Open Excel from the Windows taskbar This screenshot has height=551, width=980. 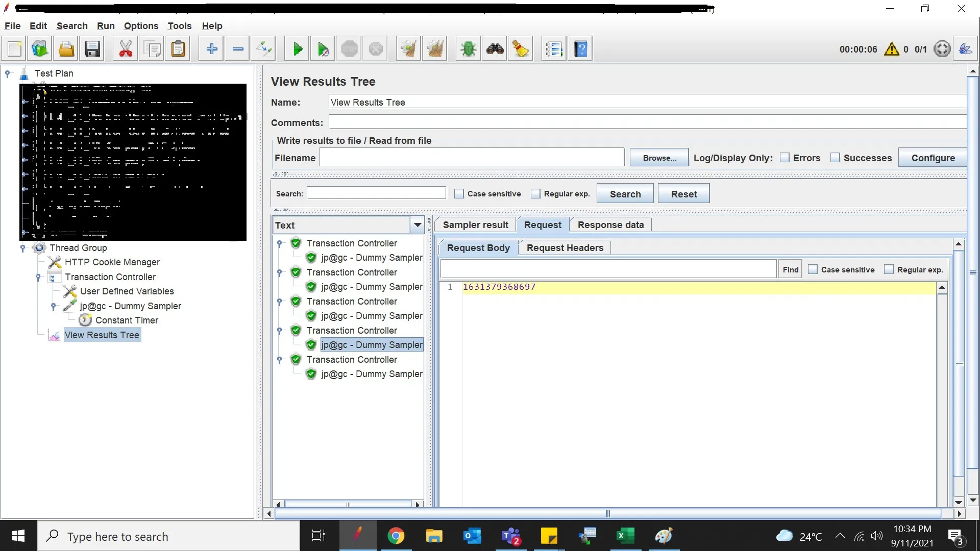tap(625, 536)
